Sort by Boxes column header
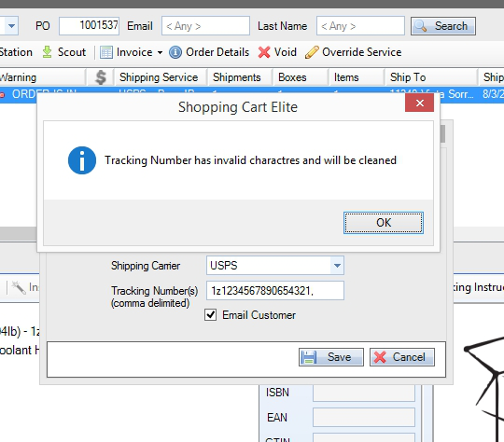The width and height of the screenshot is (504, 442). (x=301, y=77)
